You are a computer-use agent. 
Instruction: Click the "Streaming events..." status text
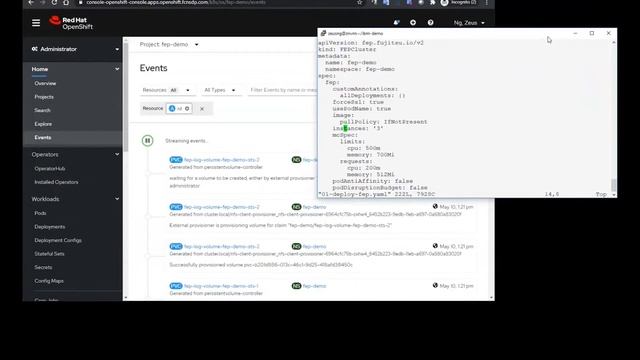click(x=187, y=141)
